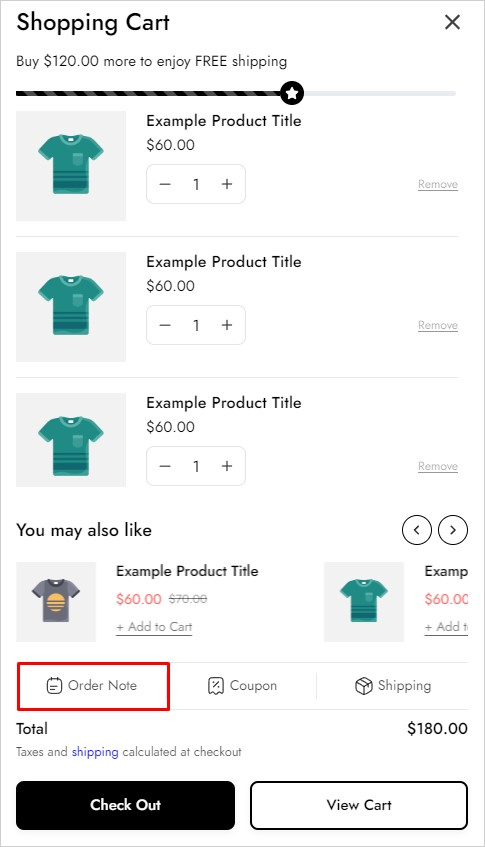Close the Shopping Cart drawer
Screen dimensions: 485x847
point(452,22)
